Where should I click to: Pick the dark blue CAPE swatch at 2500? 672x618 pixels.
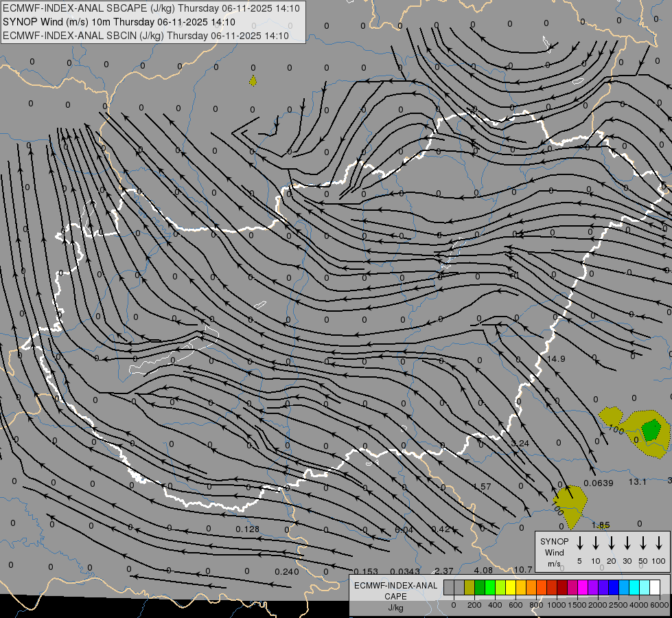[x=614, y=588]
